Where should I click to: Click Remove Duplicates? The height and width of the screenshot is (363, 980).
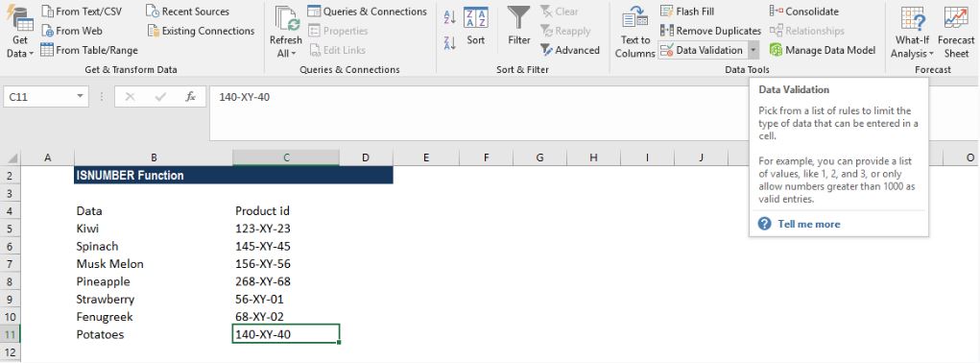[x=710, y=31]
